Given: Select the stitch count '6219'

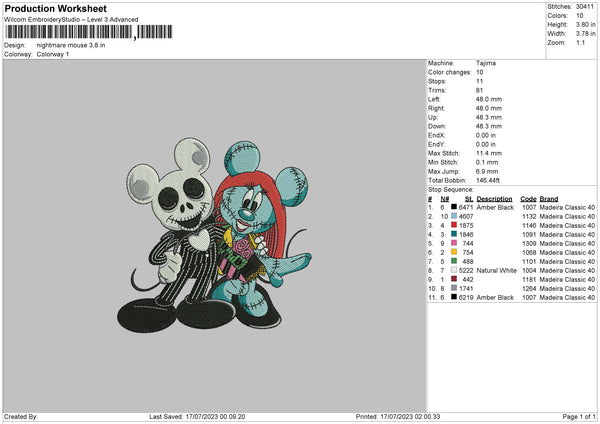Looking at the screenshot, I should click(466, 297).
